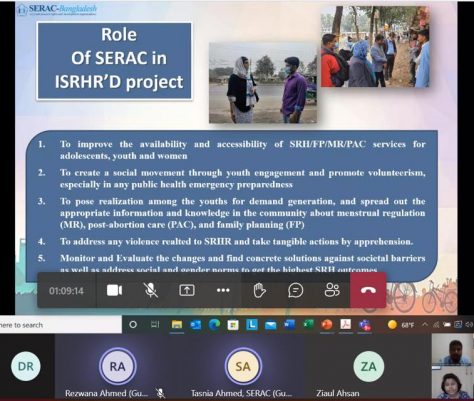Image resolution: width=474 pixels, height=401 pixels.
Task: Toggle the camera in the Teams call bar
Action: [x=114, y=290]
